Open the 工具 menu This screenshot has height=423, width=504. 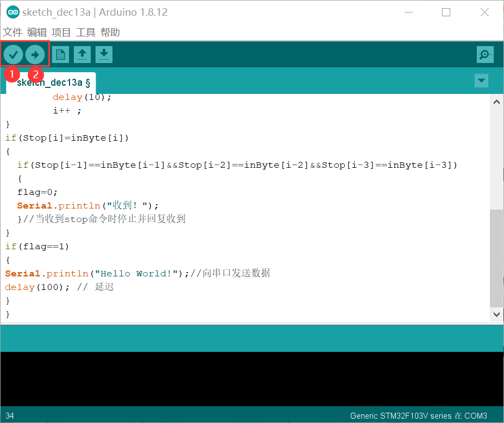point(86,33)
